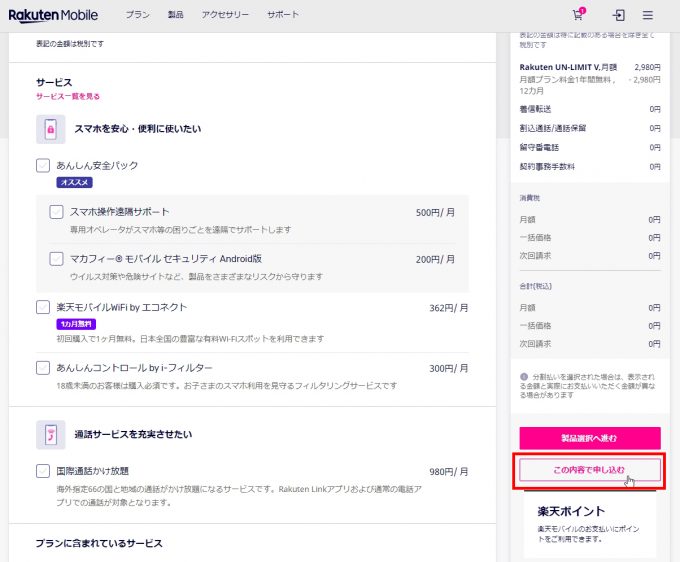Click the この内容で申し込む button
The image size is (680, 562).
pos(590,470)
